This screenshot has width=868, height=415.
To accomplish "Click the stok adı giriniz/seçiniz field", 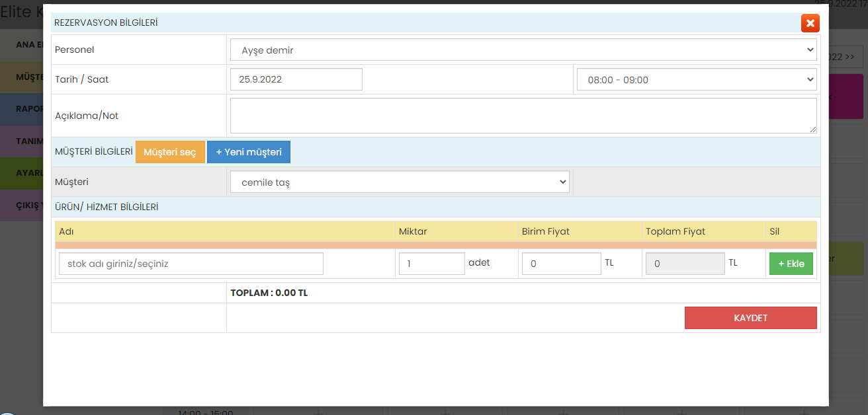I will pos(191,264).
